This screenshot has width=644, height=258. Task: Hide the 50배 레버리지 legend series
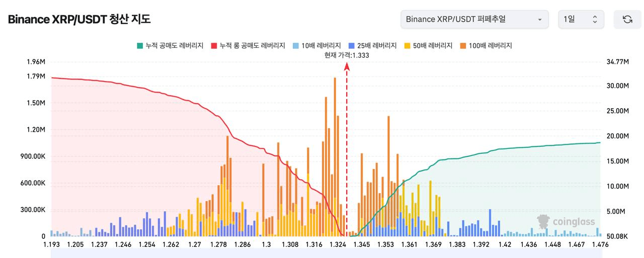tap(428, 46)
